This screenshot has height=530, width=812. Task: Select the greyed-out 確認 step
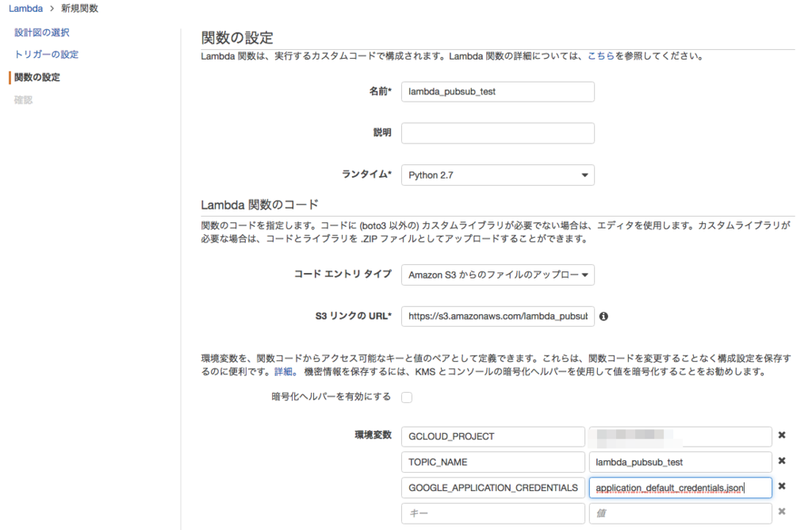[x=23, y=100]
